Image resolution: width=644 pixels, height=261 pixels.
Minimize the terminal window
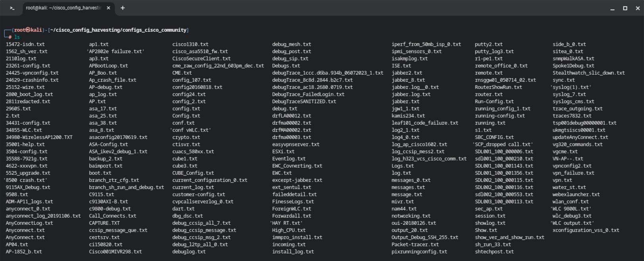tap(612, 8)
